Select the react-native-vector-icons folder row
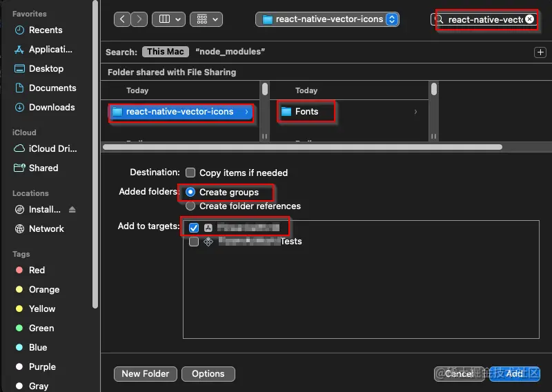This screenshot has width=552, height=392. click(x=181, y=112)
